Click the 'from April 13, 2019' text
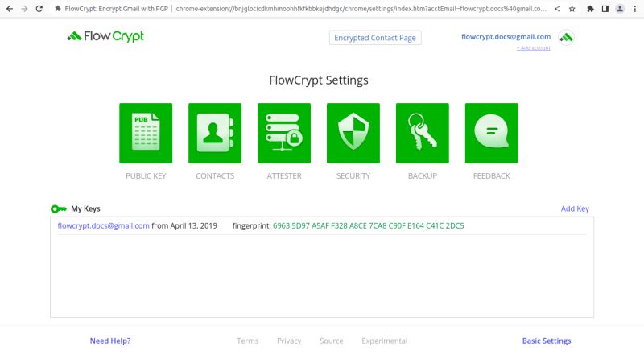Viewport: 644px width, 355px height. (184, 225)
